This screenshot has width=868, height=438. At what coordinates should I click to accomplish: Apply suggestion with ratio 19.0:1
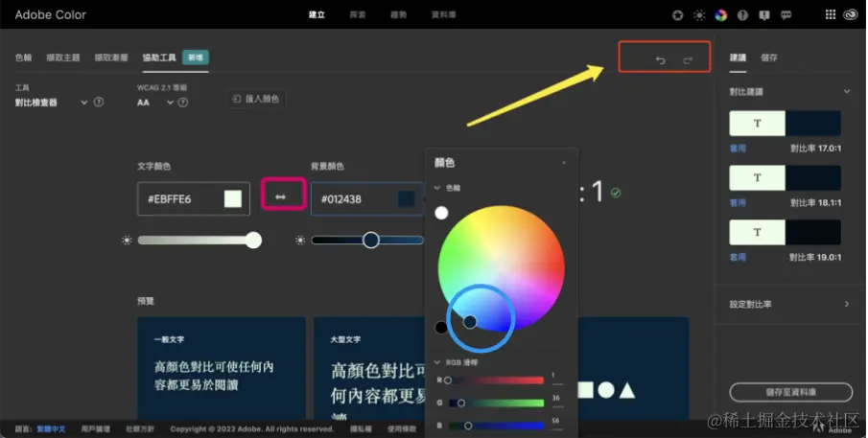coord(738,257)
